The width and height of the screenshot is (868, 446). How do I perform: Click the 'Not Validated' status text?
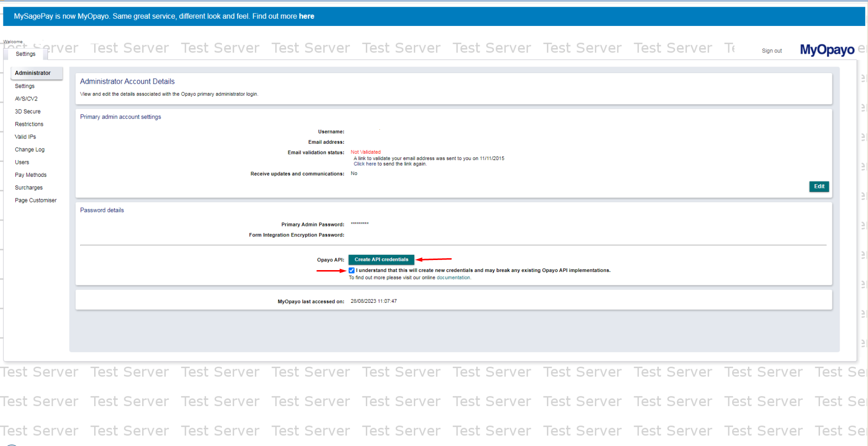[365, 152]
